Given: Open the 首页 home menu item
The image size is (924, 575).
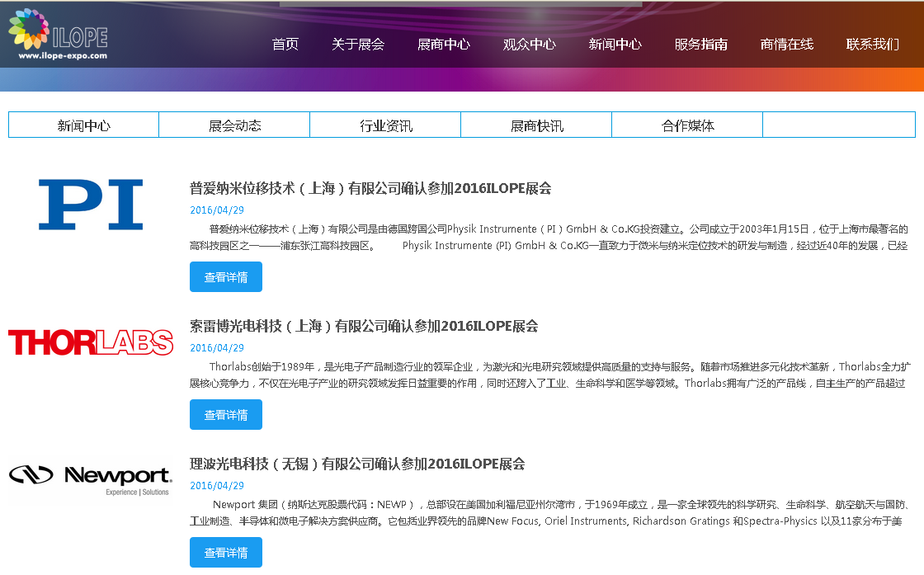Looking at the screenshot, I should (285, 45).
